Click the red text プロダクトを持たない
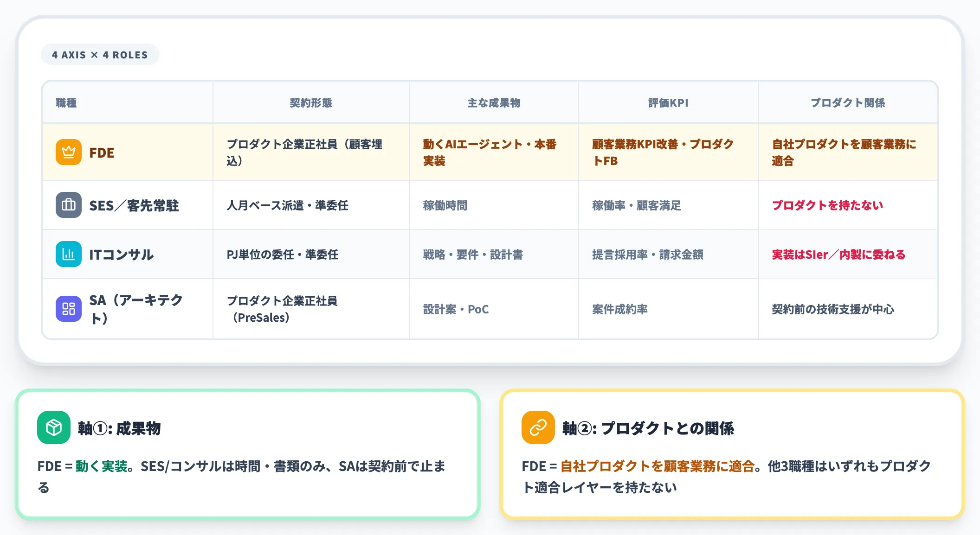980x535 pixels. coord(827,205)
